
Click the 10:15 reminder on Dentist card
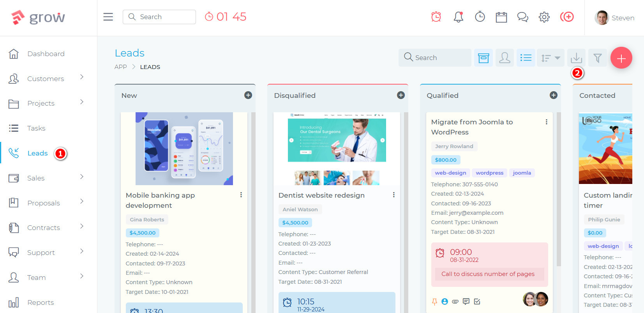337,303
